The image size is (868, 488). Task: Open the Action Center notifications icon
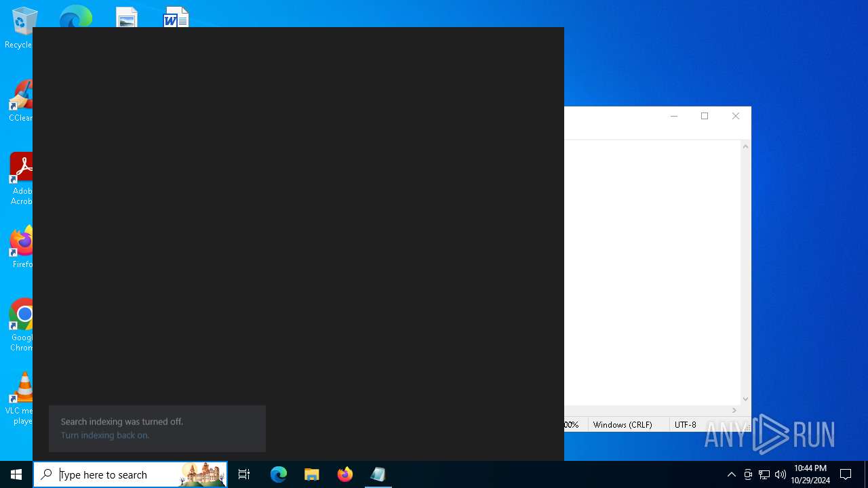tap(846, 474)
